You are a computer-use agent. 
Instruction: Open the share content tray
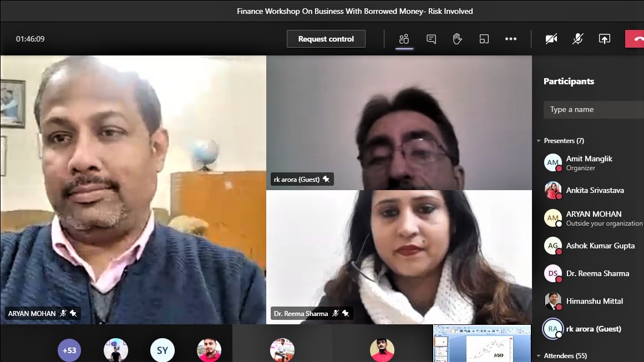point(604,39)
